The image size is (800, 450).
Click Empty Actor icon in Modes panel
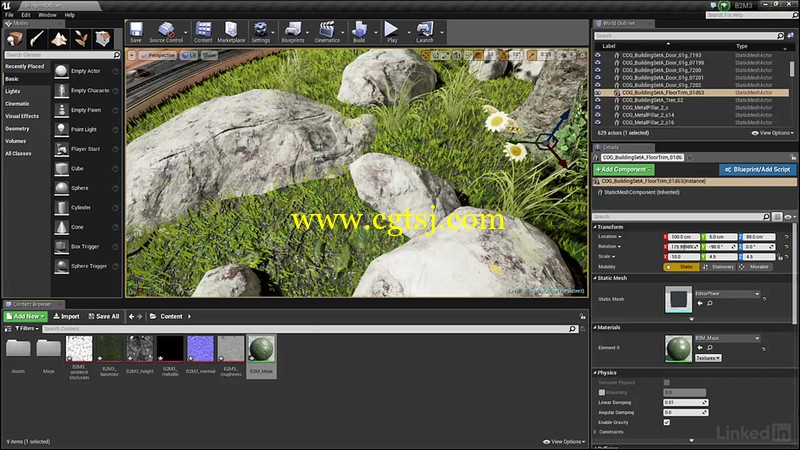click(x=61, y=71)
